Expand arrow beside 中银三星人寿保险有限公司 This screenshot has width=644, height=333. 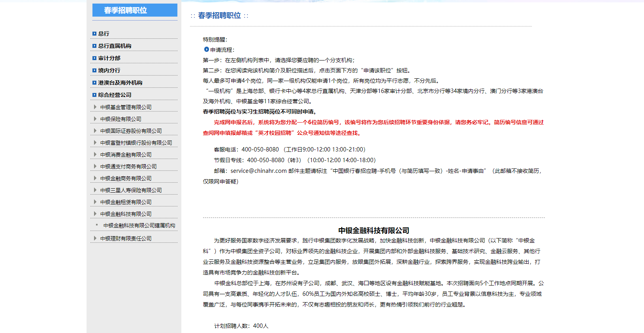(95, 190)
